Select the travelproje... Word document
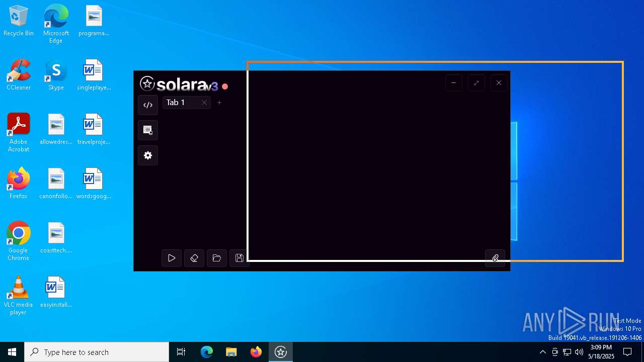 point(94,129)
